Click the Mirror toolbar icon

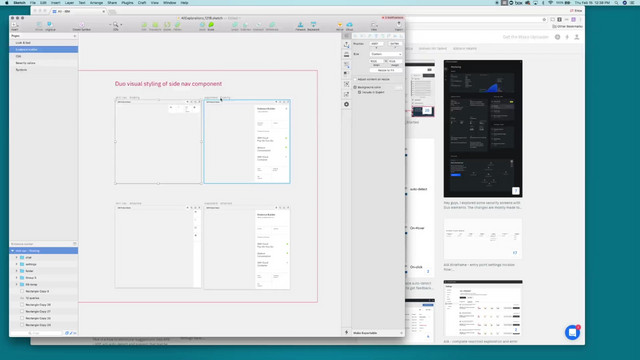tap(340, 26)
